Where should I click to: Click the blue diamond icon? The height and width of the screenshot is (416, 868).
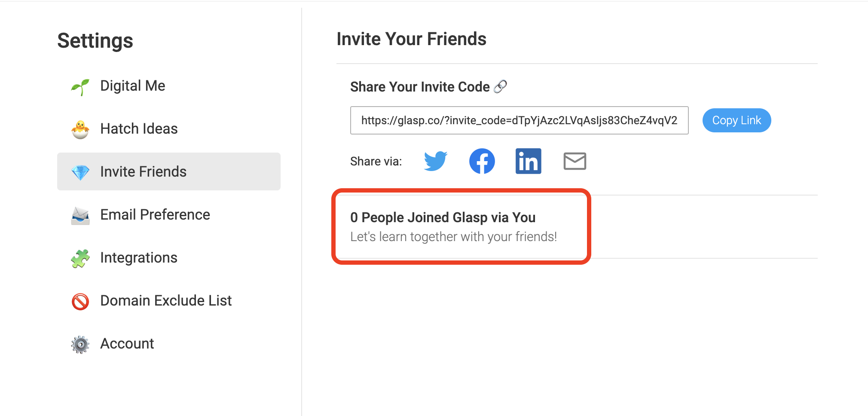click(x=80, y=172)
